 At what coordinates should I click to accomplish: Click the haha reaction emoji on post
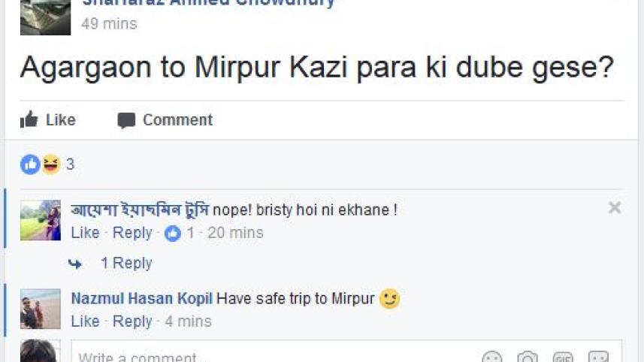pyautogui.click(x=51, y=164)
